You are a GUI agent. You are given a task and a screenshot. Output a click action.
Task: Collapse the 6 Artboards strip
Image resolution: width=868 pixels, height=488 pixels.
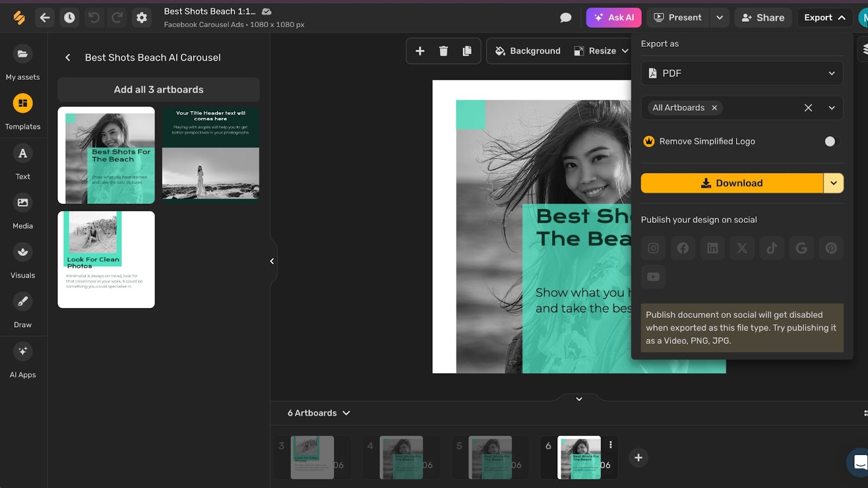tap(578, 399)
